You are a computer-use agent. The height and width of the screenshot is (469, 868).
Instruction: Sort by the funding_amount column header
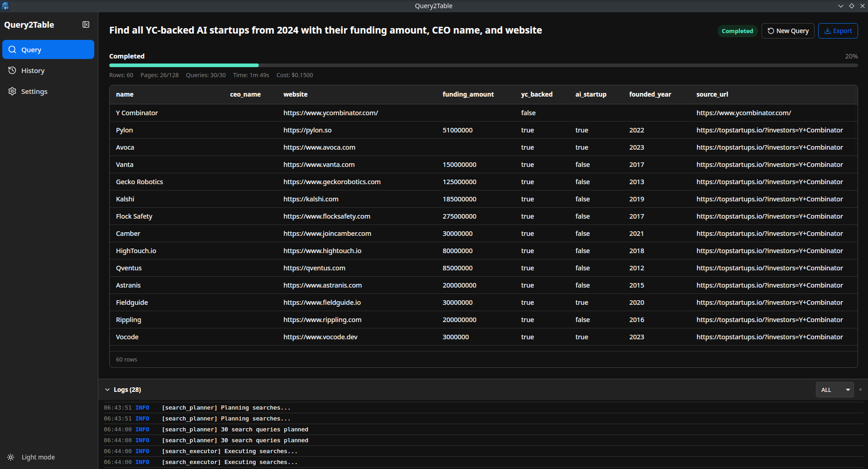point(468,94)
